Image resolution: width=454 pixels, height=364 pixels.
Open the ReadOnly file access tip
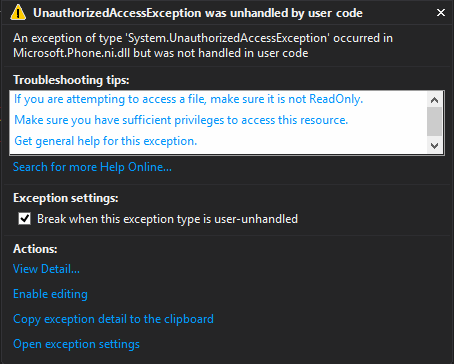click(x=188, y=99)
